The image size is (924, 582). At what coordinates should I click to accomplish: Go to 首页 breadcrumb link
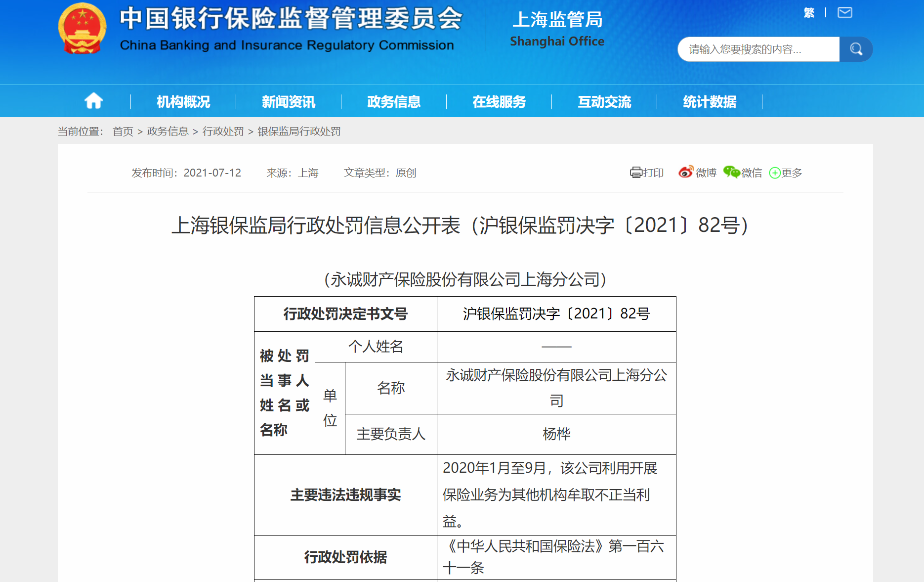[x=123, y=132]
